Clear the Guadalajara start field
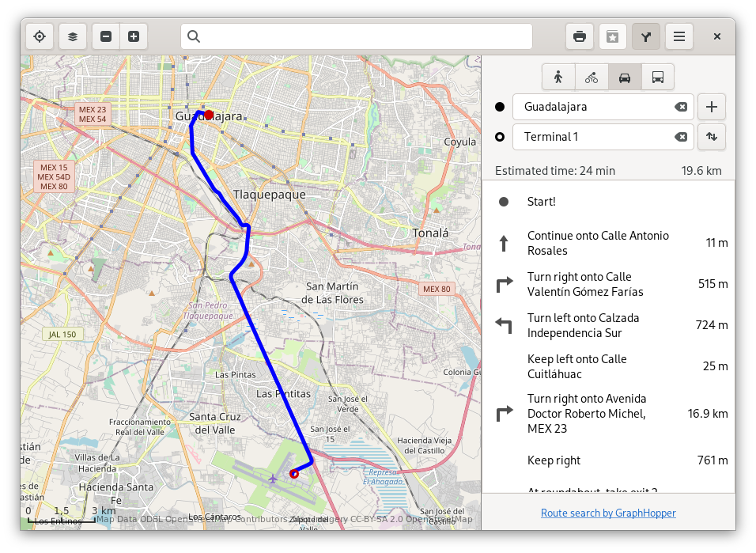Image resolution: width=756 pixels, height=553 pixels. [x=680, y=107]
